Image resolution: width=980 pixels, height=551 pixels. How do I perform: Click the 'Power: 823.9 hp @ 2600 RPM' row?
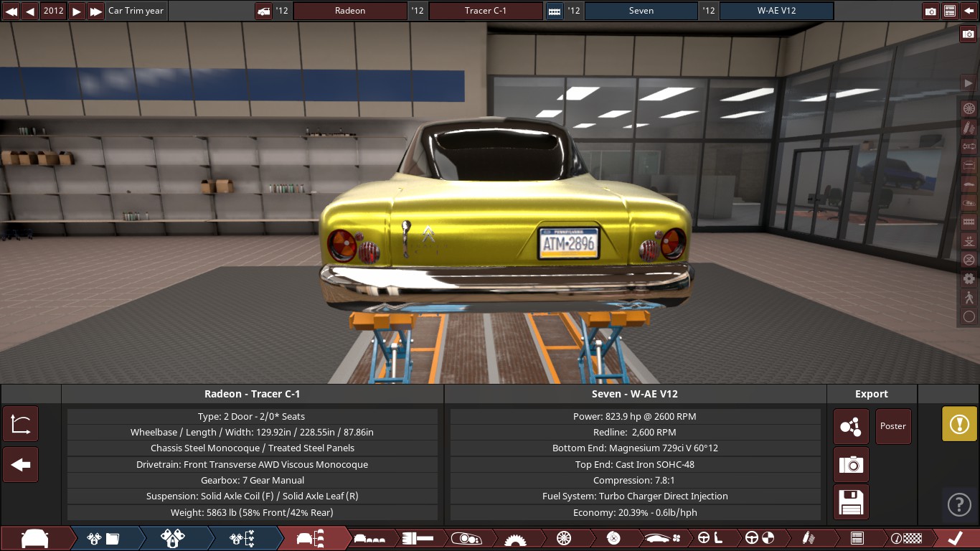pos(635,416)
